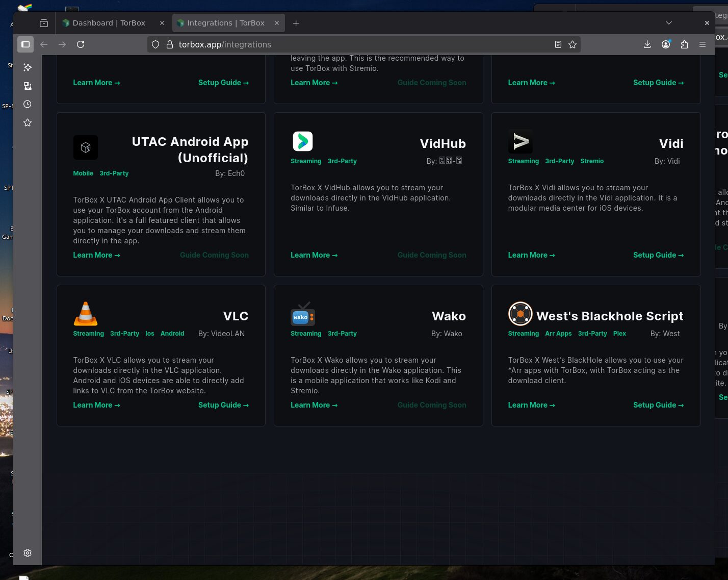Open the hamburger application menu

tap(703, 44)
